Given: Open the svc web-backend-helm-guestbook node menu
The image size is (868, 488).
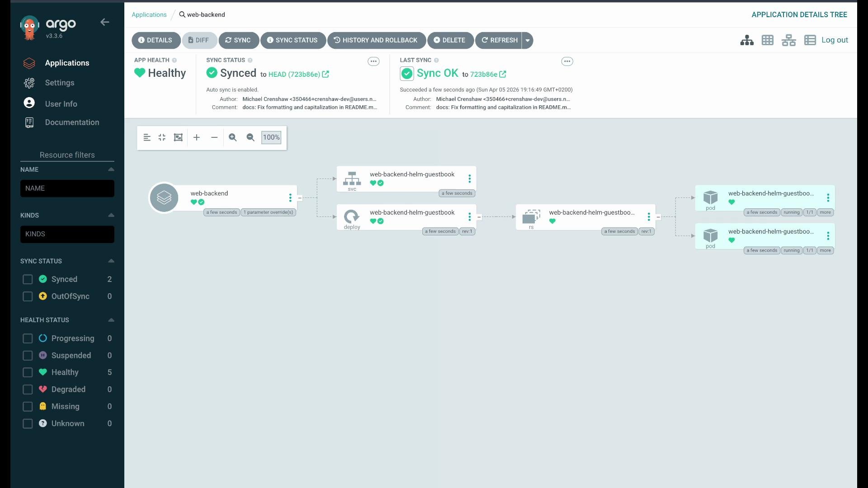Looking at the screenshot, I should pyautogui.click(x=470, y=179).
